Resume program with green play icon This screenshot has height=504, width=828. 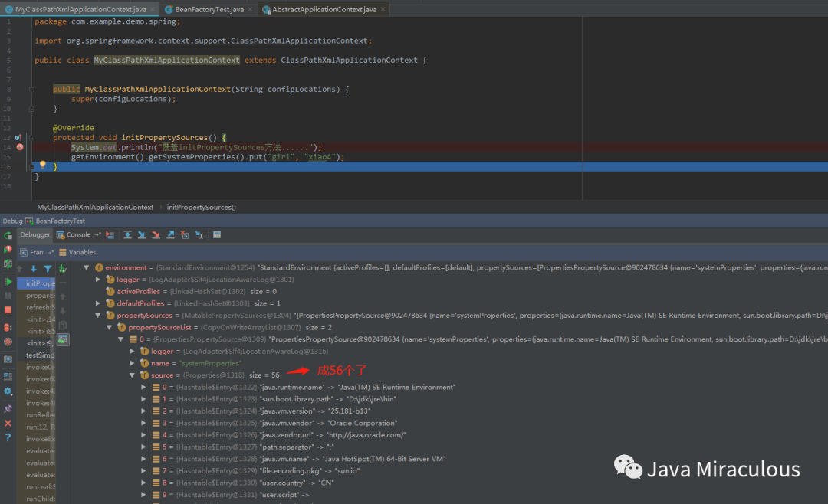click(8, 282)
